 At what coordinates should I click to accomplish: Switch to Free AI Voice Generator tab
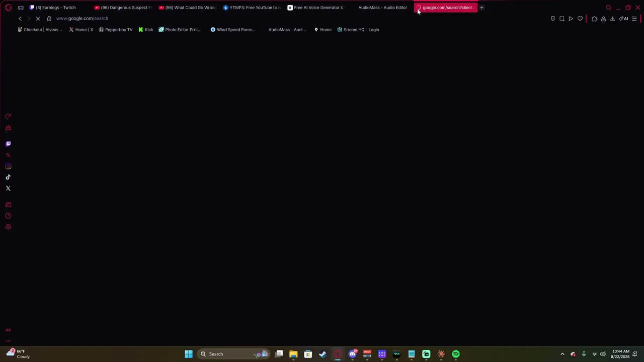pos(316,8)
